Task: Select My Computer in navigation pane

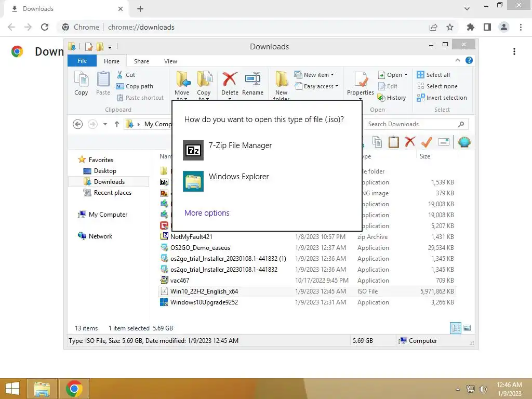Action: pos(103,215)
